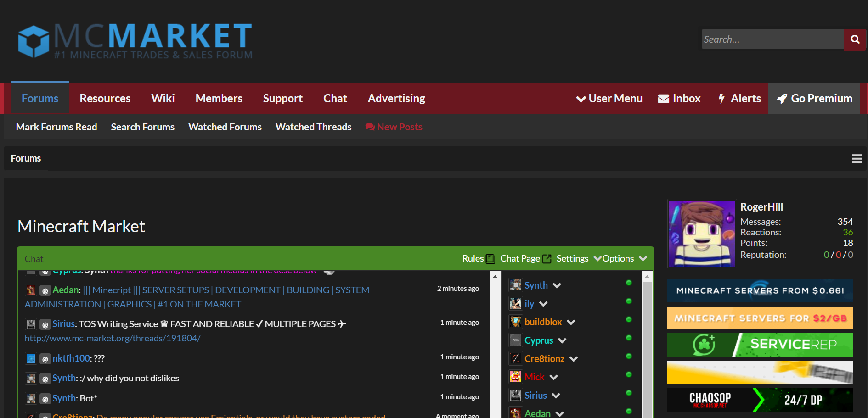
Task: Click Sirius's avatar in the online users list
Action: (x=516, y=395)
